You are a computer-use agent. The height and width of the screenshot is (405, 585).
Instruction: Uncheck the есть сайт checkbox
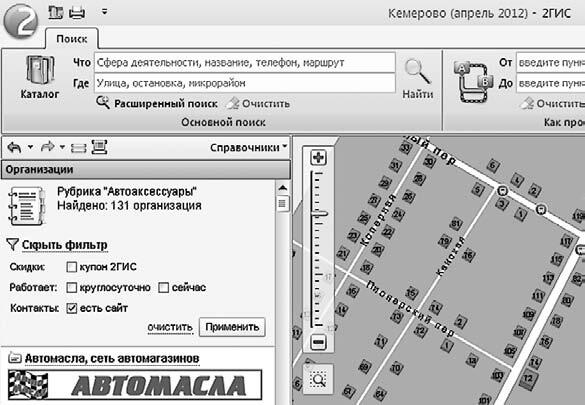71,308
